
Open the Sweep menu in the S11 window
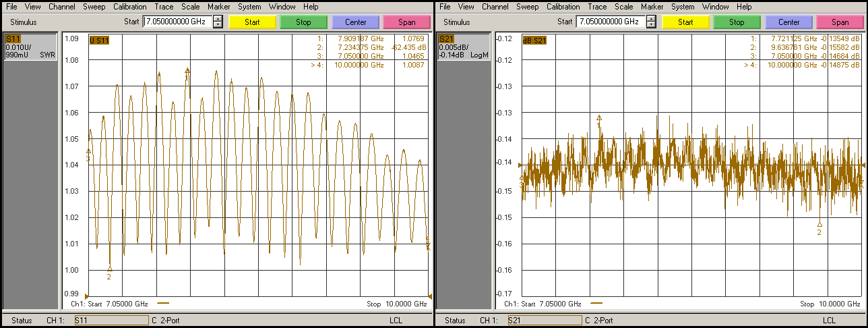94,7
